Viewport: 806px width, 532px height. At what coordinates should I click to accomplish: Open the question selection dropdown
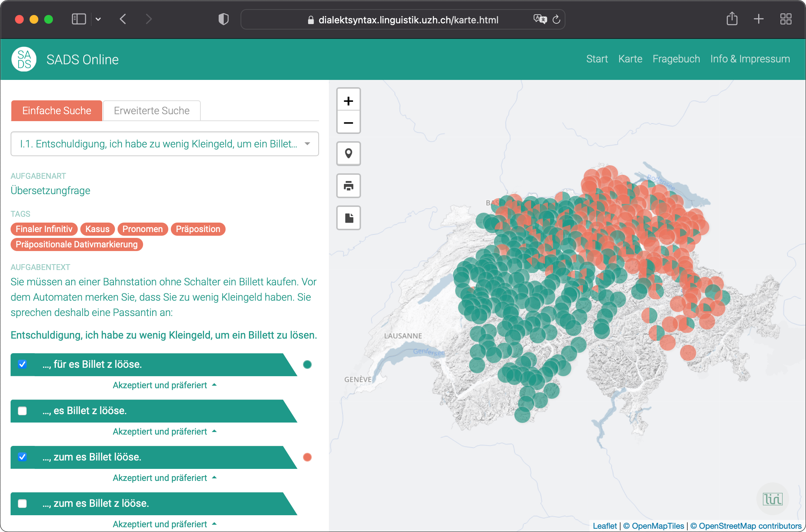tap(164, 144)
